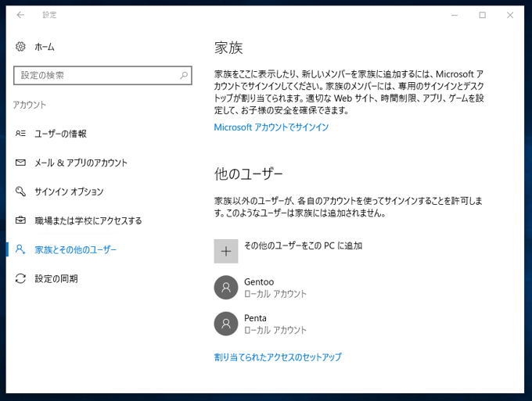Click the Home gear icon
The image size is (532, 401).
tap(20, 47)
